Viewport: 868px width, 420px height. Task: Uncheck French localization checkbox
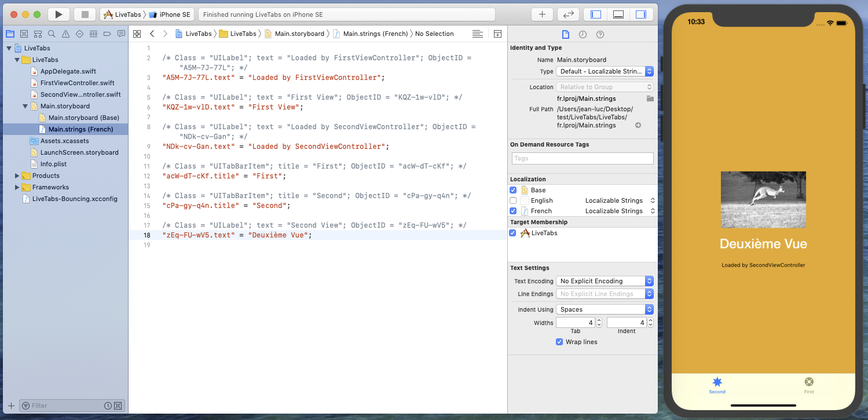click(513, 211)
